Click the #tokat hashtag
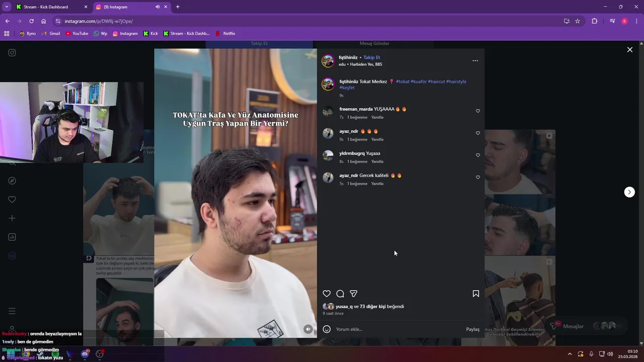This screenshot has height=362, width=644. [x=403, y=81]
